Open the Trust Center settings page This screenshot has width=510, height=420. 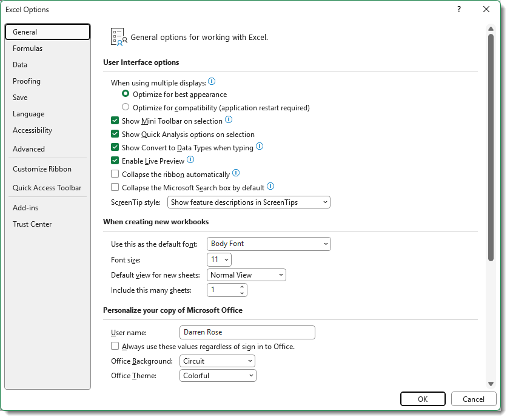32,224
